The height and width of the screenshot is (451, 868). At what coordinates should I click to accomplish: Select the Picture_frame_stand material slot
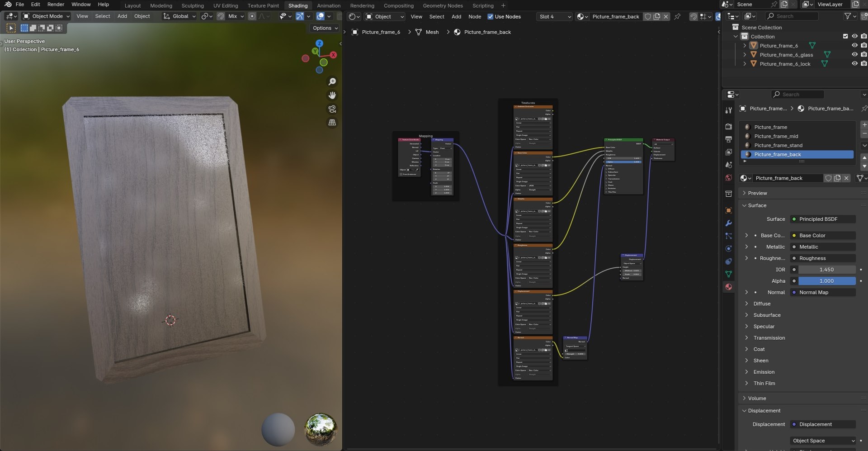[x=797, y=145]
